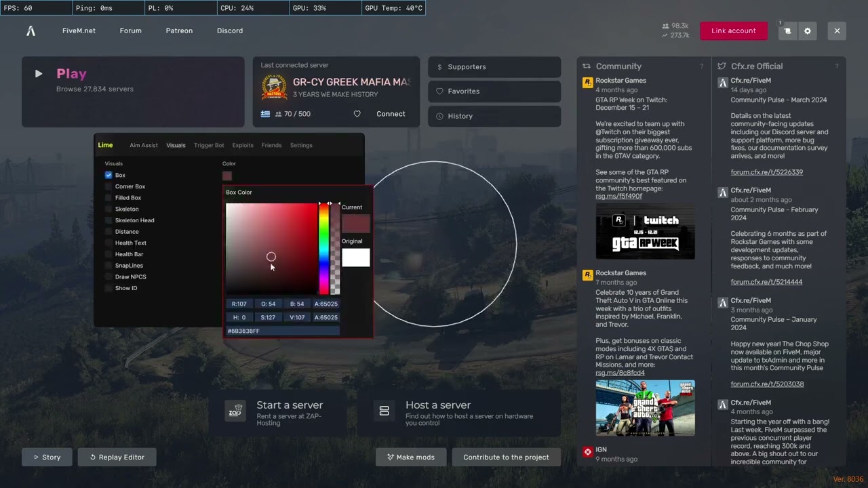
Task: Click the Link account button
Action: (x=734, y=30)
